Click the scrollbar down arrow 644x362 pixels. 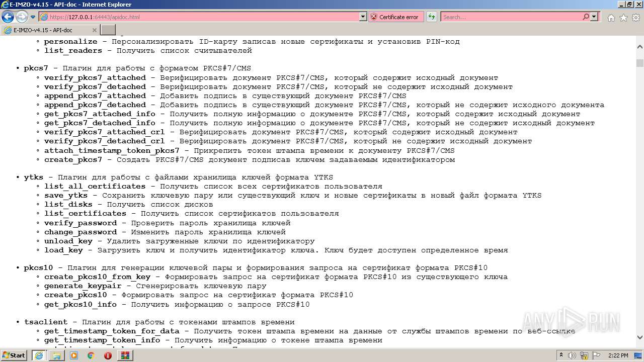point(639,337)
